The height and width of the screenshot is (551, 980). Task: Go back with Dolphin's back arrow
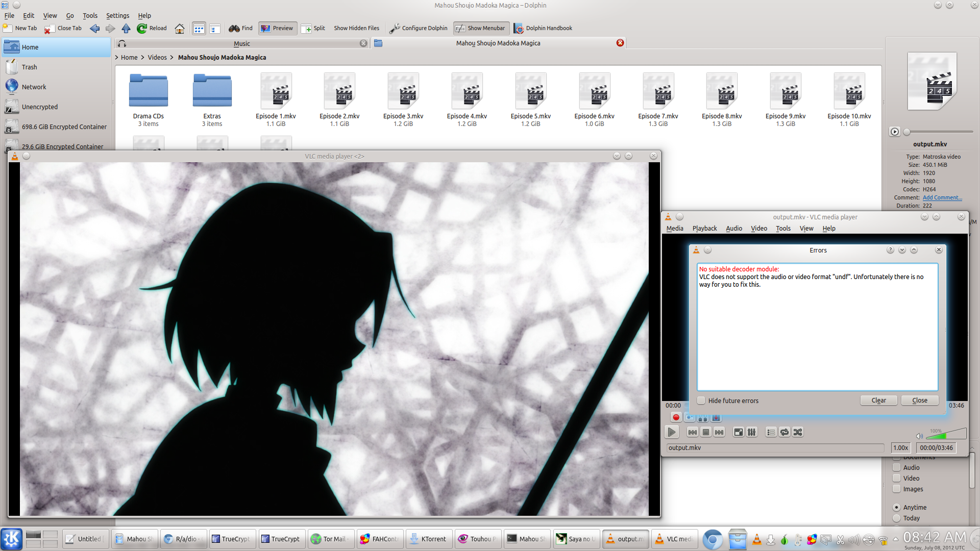(95, 28)
